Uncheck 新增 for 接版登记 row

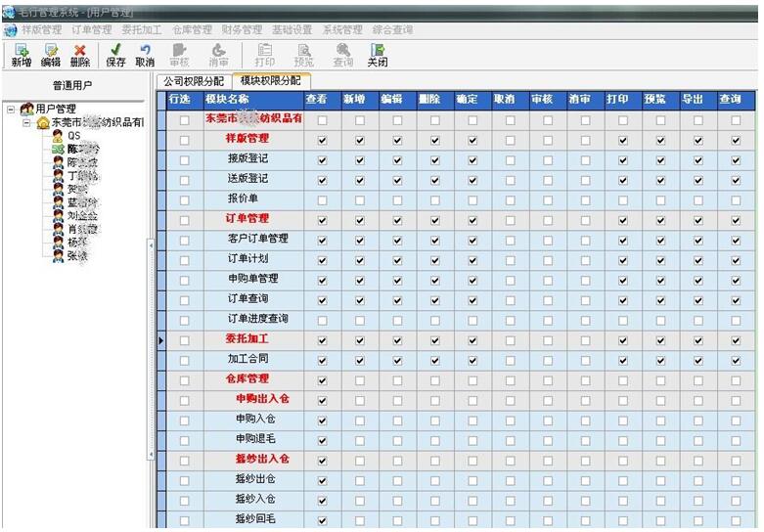click(x=360, y=160)
